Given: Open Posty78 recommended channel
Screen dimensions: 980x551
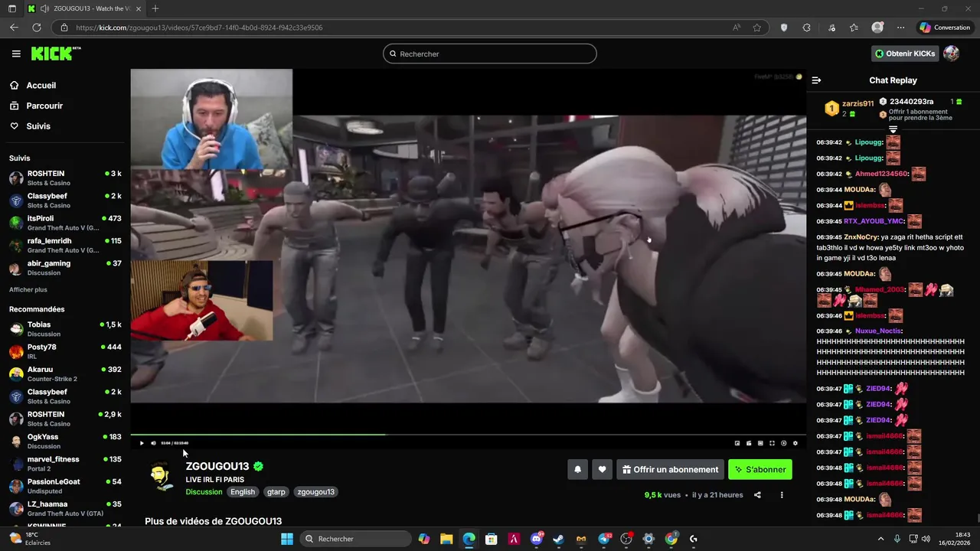Looking at the screenshot, I should [x=65, y=351].
